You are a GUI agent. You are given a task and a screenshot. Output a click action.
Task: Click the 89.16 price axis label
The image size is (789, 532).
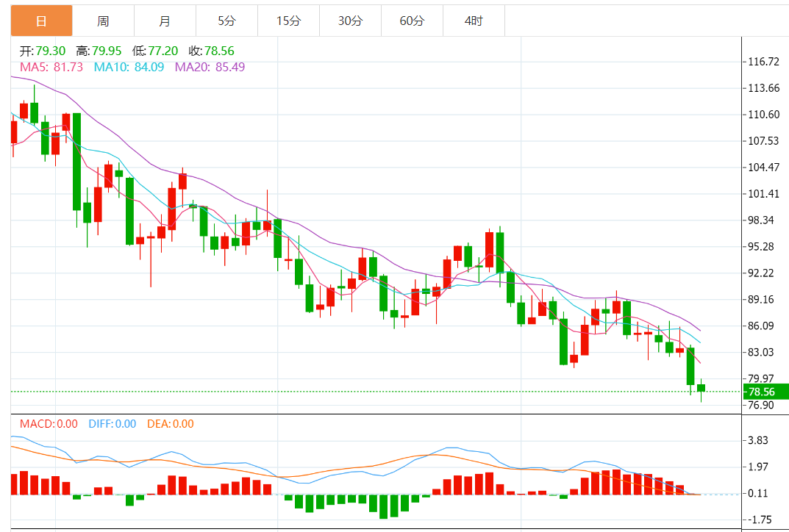click(761, 299)
